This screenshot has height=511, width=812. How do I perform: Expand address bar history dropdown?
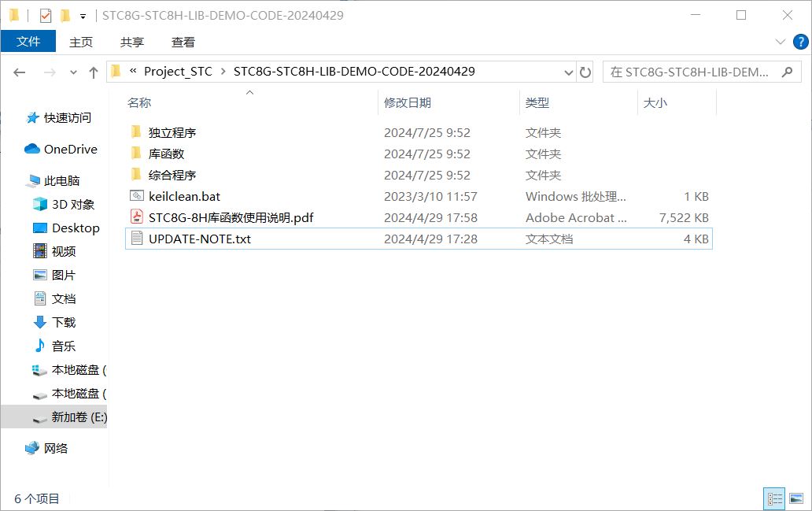569,72
